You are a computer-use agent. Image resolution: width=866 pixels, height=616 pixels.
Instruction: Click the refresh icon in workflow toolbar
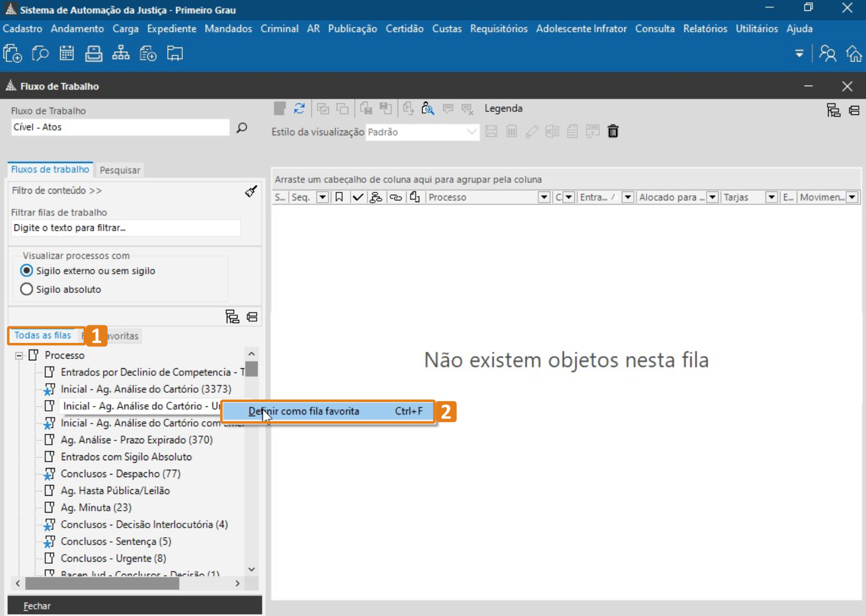pos(299,108)
